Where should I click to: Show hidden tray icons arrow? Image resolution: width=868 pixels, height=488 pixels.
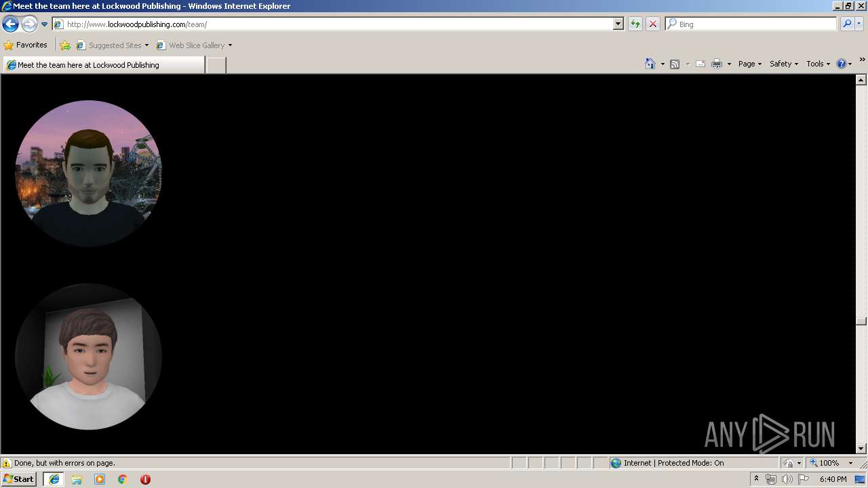pyautogui.click(x=756, y=479)
